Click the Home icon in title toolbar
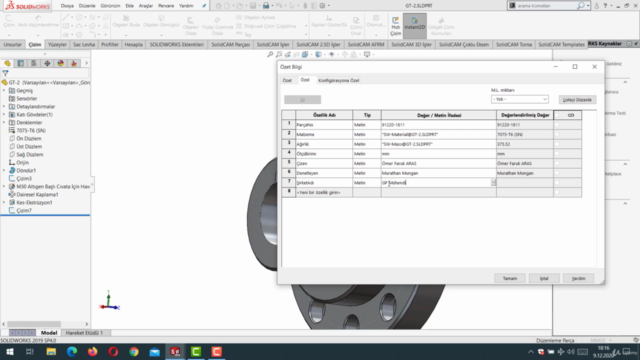This screenshot has height=360, width=640. (x=218, y=6)
